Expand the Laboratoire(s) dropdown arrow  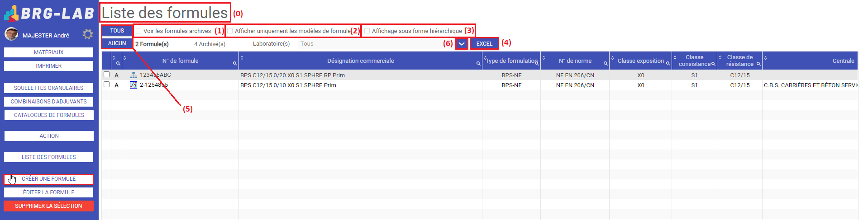click(462, 44)
